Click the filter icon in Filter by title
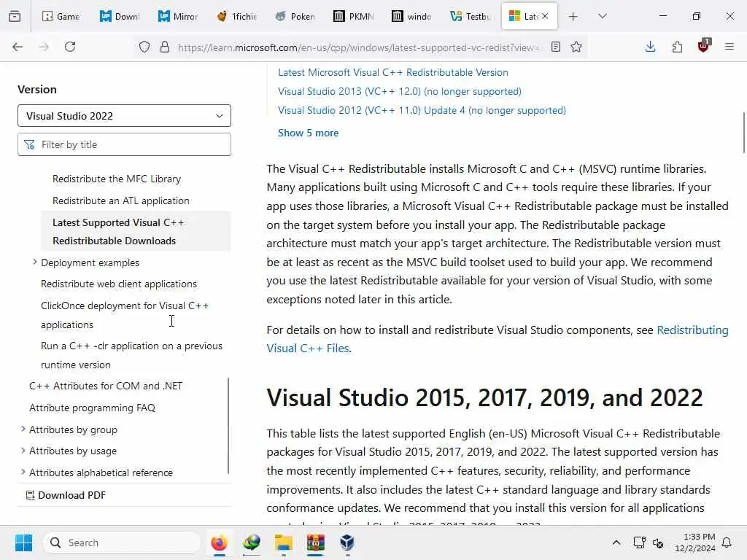Image resolution: width=747 pixels, height=560 pixels. point(29,144)
